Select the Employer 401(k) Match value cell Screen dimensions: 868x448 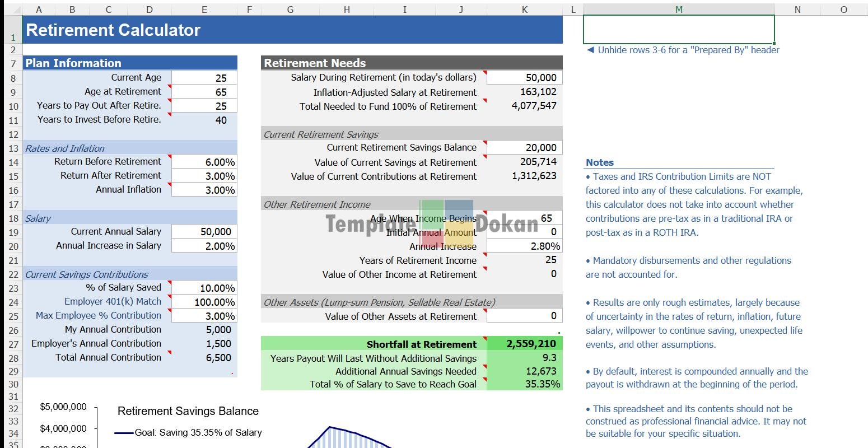click(x=204, y=302)
